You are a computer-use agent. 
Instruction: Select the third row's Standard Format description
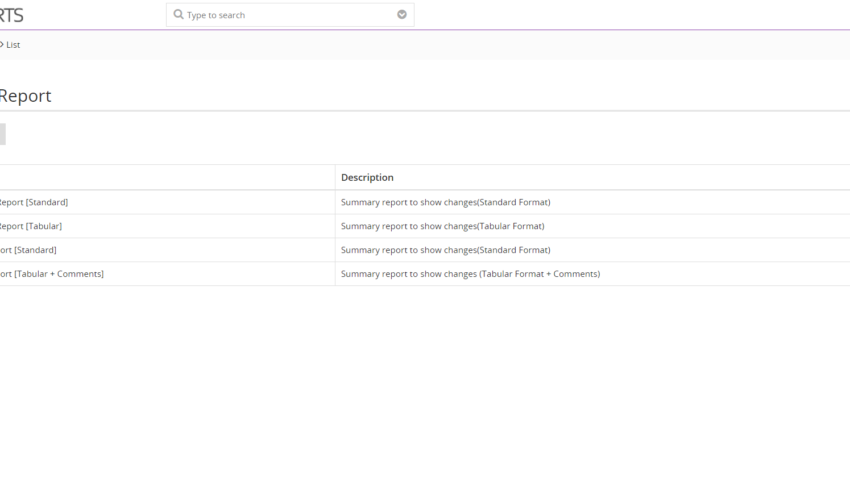[446, 250]
